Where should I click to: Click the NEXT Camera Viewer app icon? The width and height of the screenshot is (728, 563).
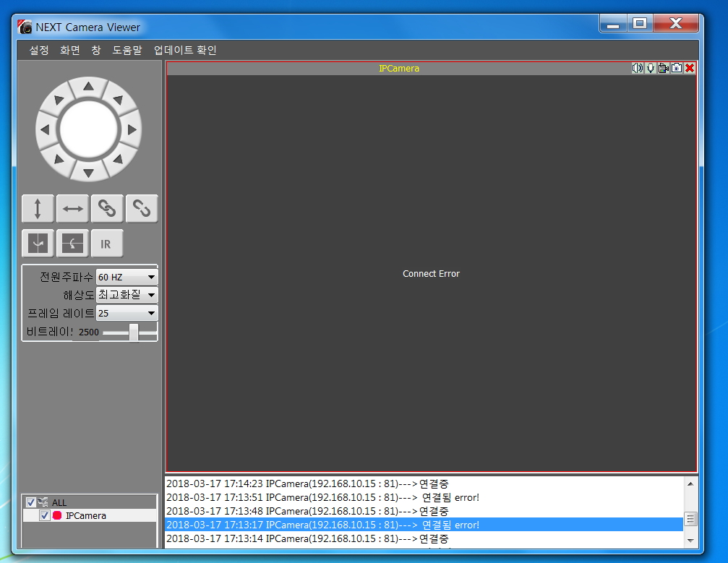[x=25, y=27]
